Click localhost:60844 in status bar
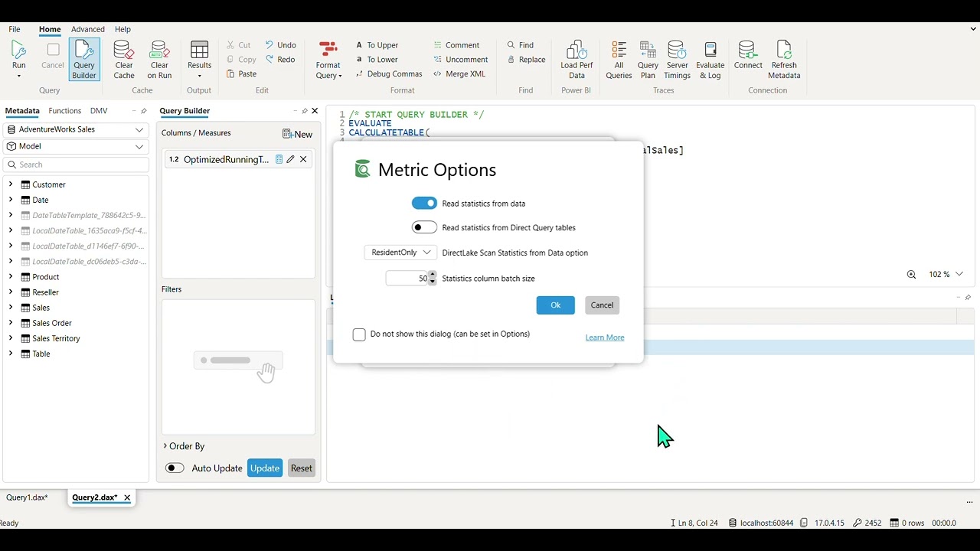The width and height of the screenshot is (980, 551). [x=761, y=523]
